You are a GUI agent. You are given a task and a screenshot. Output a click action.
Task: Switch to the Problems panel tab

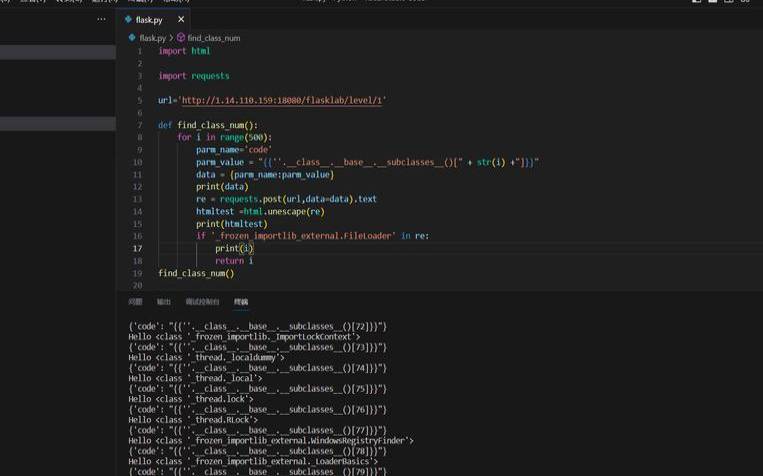click(135, 302)
